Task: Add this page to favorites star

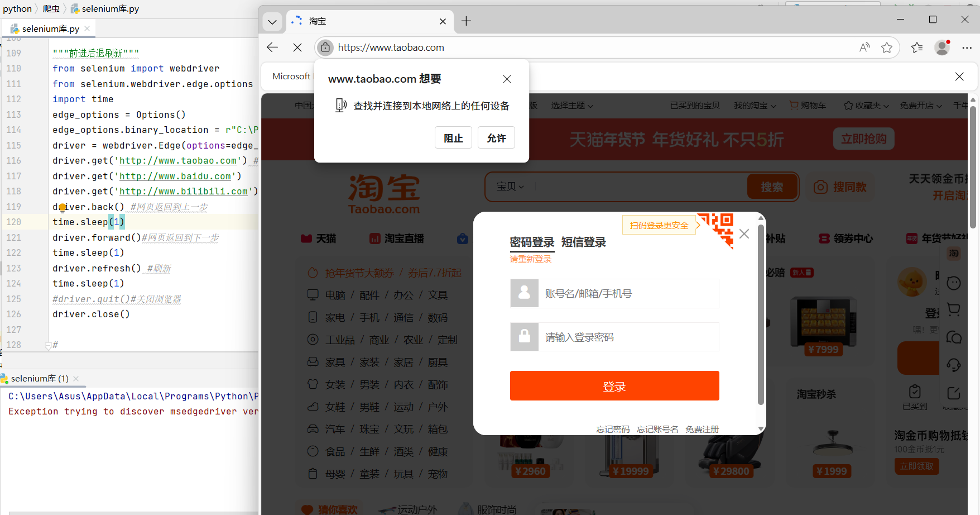Action: pyautogui.click(x=887, y=47)
